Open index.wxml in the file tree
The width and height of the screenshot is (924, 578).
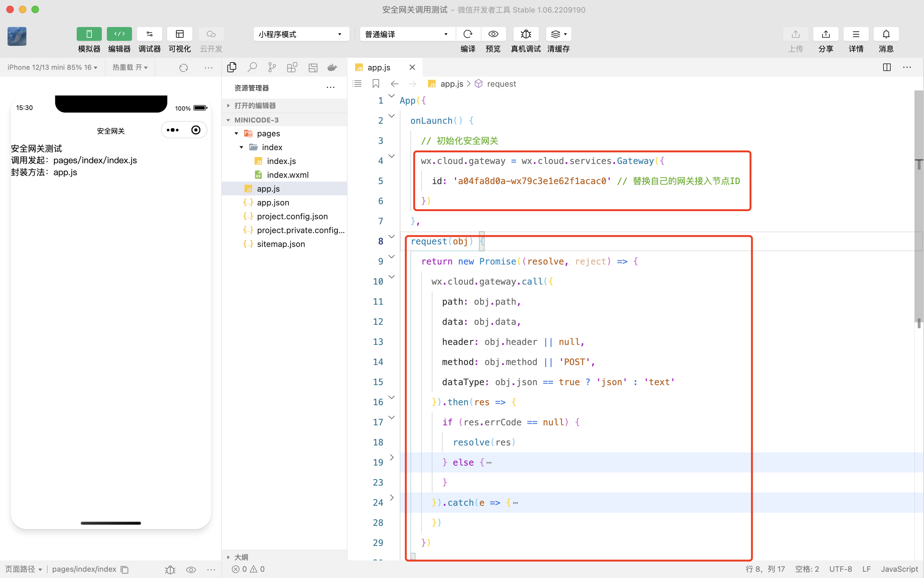[x=287, y=175]
